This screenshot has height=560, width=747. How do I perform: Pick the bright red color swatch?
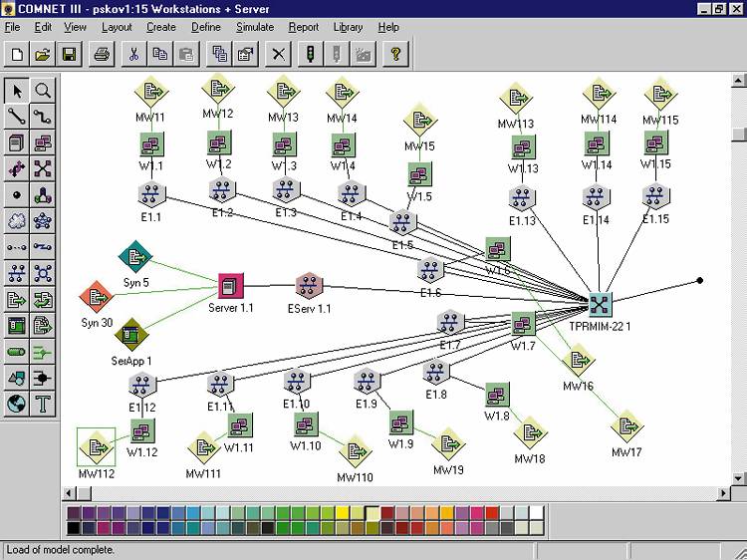[x=492, y=513]
